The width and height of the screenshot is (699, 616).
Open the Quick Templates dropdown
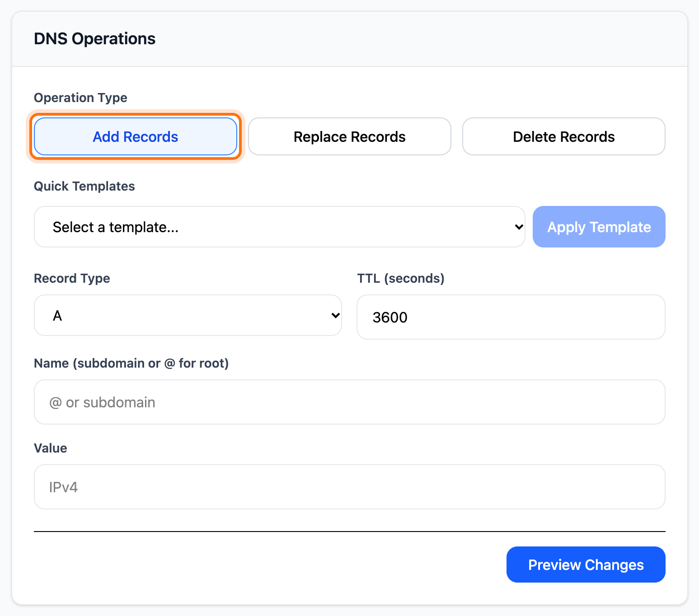(x=280, y=227)
